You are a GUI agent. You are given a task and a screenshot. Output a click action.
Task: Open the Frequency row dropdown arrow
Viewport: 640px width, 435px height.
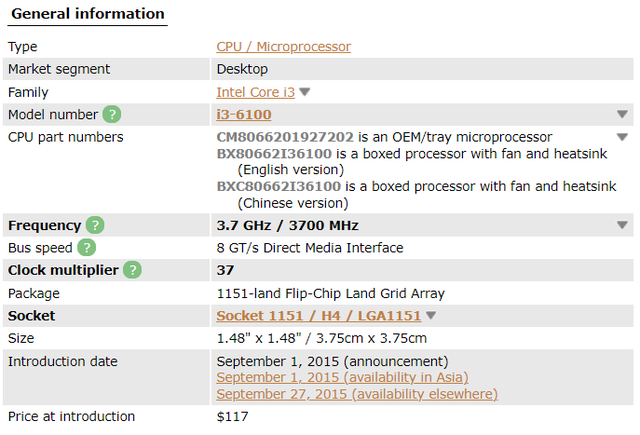[622, 226]
